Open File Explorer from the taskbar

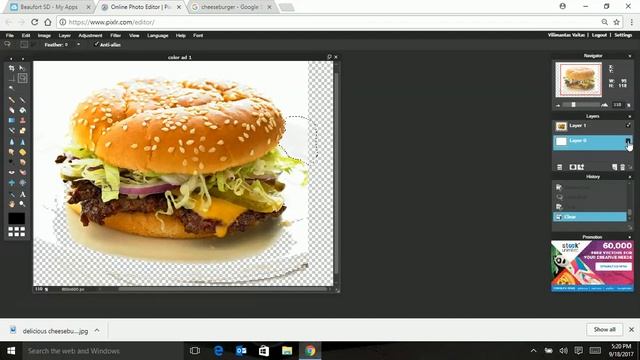click(287, 351)
